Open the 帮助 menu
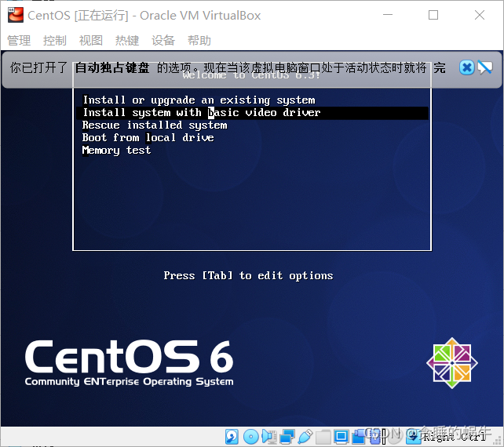 [199, 41]
